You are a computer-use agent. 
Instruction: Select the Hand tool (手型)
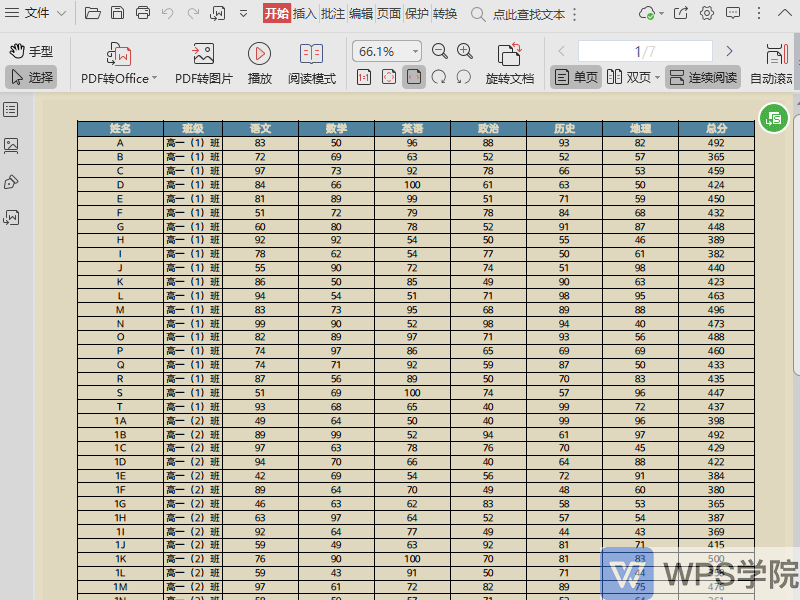click(31, 52)
